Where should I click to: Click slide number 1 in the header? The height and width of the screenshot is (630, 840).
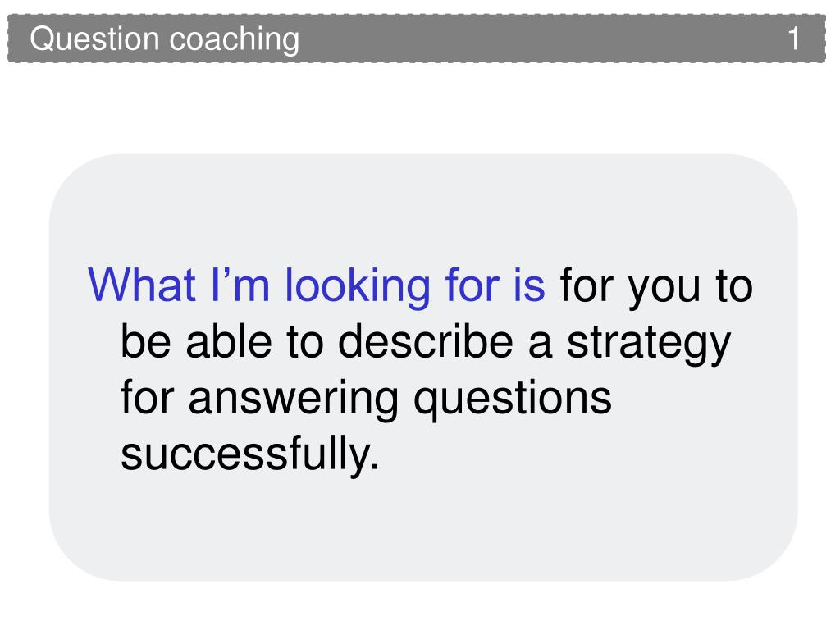click(x=794, y=39)
